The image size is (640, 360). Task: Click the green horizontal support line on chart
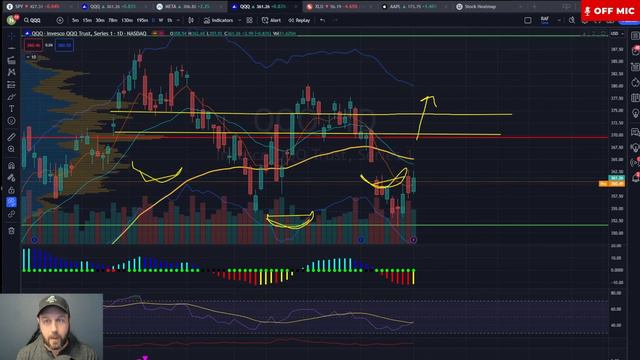(x=314, y=225)
